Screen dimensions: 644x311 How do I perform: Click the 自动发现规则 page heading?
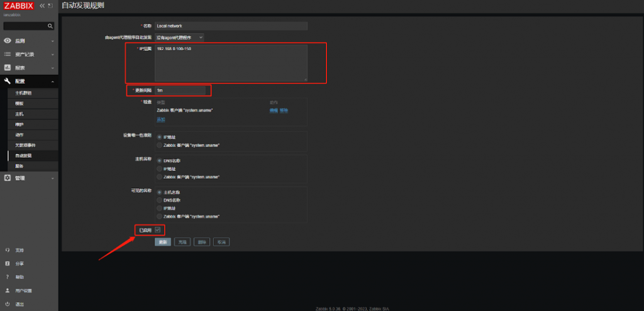click(82, 6)
